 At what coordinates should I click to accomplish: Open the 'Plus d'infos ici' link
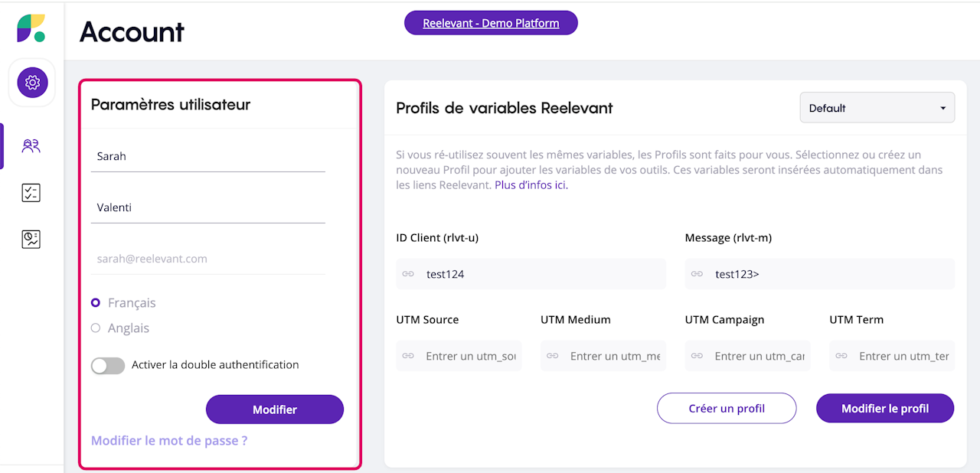(531, 185)
